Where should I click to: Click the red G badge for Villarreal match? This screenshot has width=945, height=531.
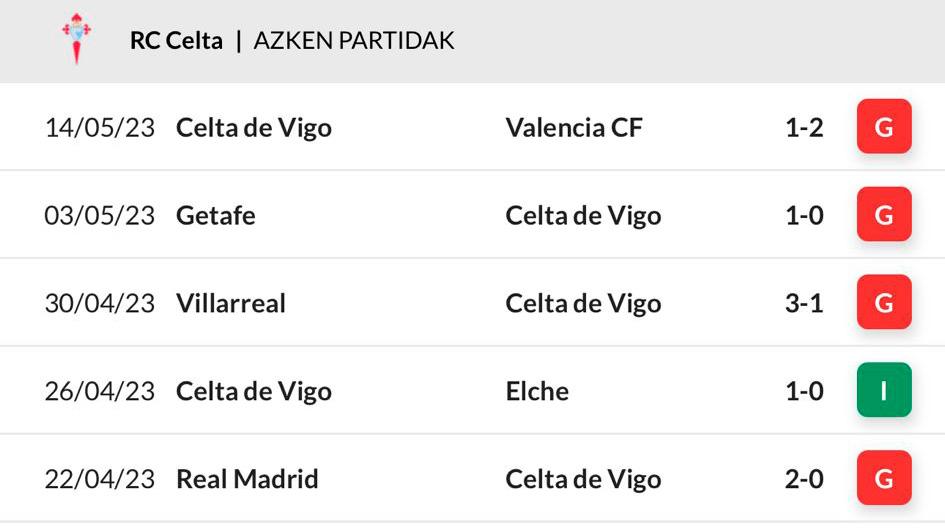884,303
